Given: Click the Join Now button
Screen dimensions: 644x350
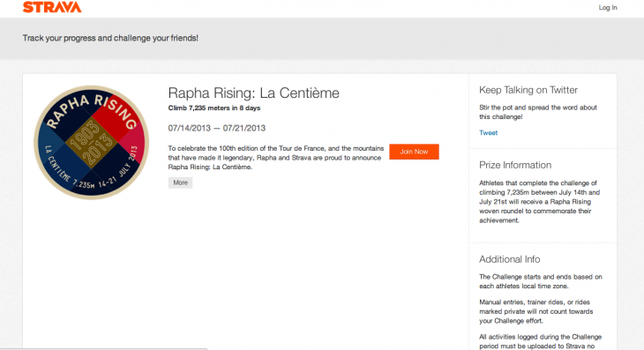Looking at the screenshot, I should click(414, 152).
